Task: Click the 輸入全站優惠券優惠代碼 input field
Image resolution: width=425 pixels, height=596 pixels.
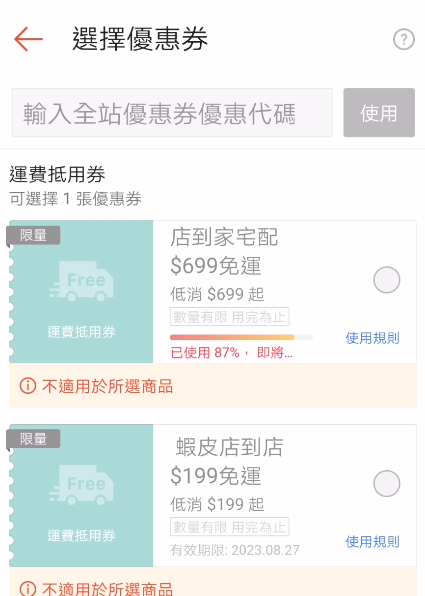Action: [172, 113]
